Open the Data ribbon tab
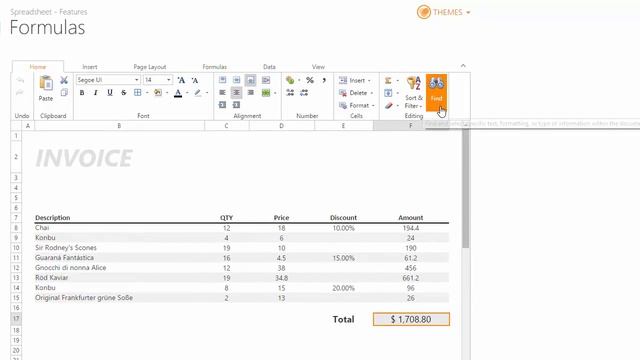Screen dimensions: 640x360 tap(269, 67)
